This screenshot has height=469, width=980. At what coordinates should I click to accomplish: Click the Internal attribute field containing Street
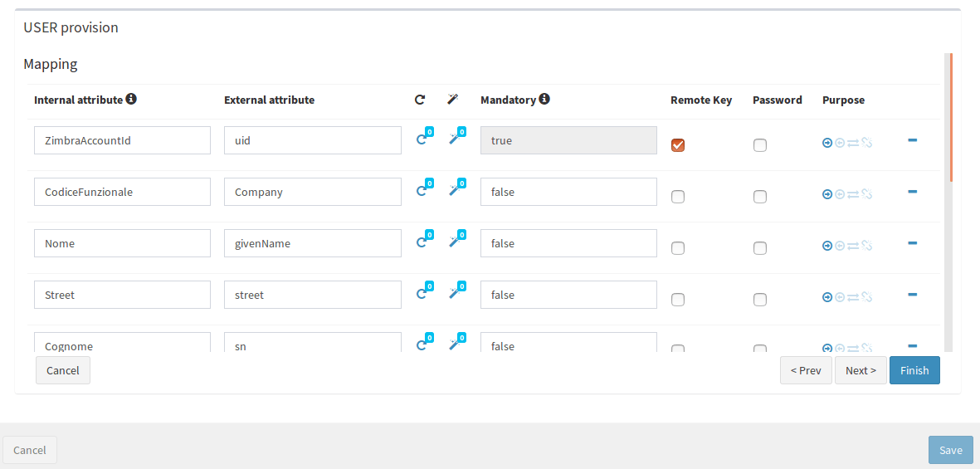coord(123,295)
